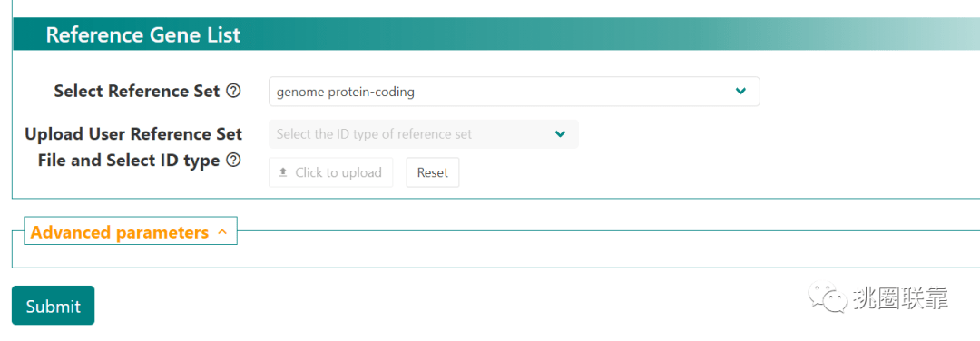Click the Reference Gene List header
980x341 pixels.
click(143, 35)
